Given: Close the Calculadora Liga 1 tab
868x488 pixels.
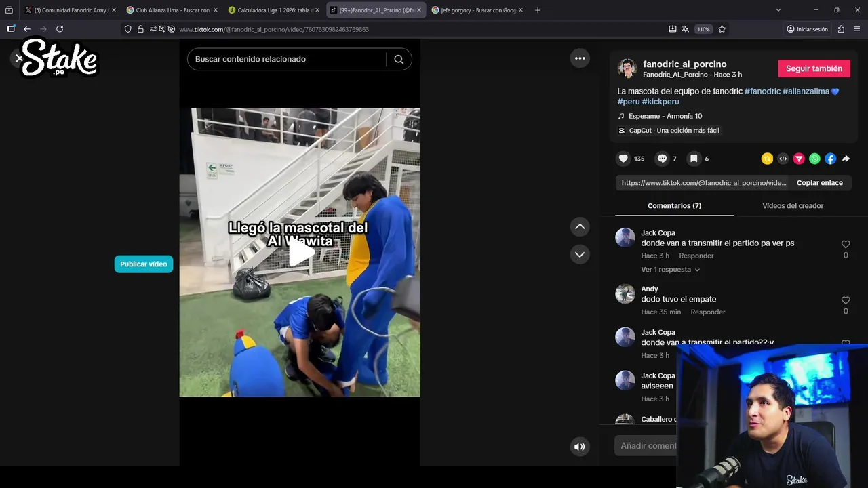Looking at the screenshot, I should point(317,10).
